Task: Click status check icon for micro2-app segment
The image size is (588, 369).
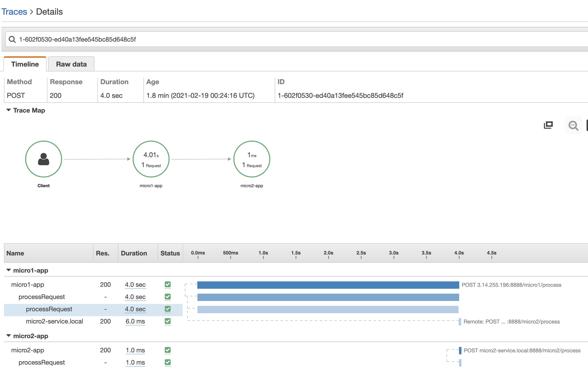Action: click(168, 350)
